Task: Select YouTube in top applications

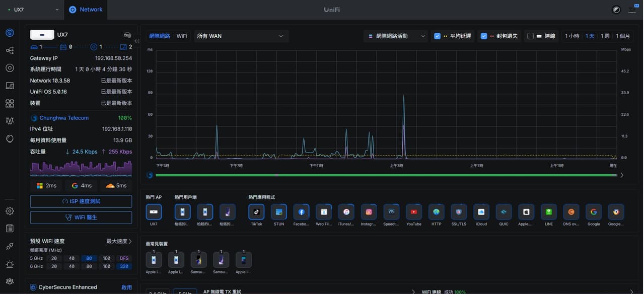Action: [413, 212]
